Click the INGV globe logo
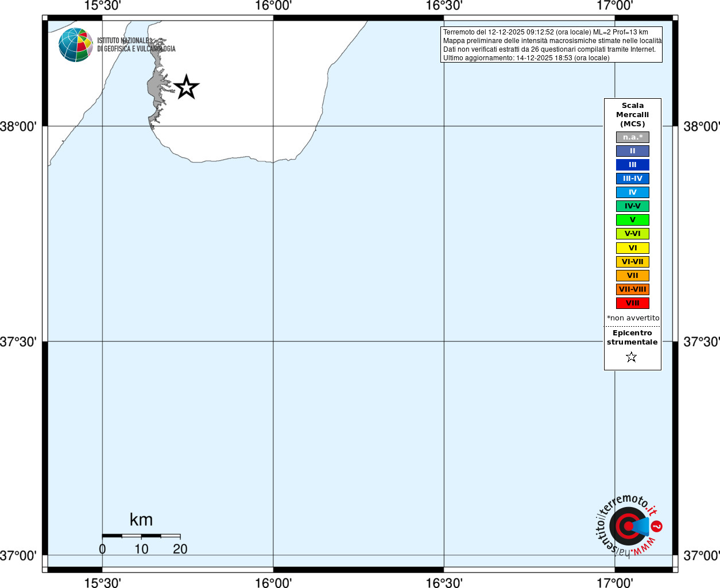Screen dimensions: 720x588 coord(76,45)
